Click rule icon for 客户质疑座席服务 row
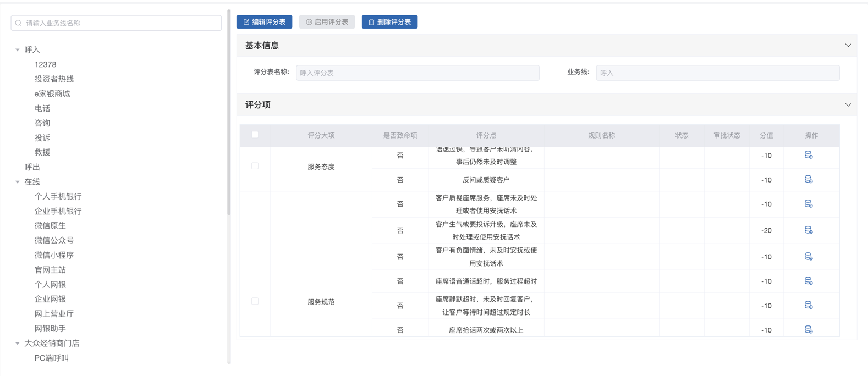 tap(808, 204)
